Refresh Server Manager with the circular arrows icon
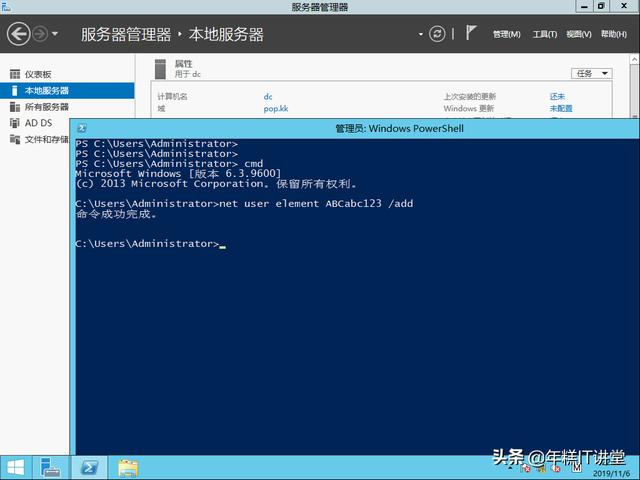 437,34
